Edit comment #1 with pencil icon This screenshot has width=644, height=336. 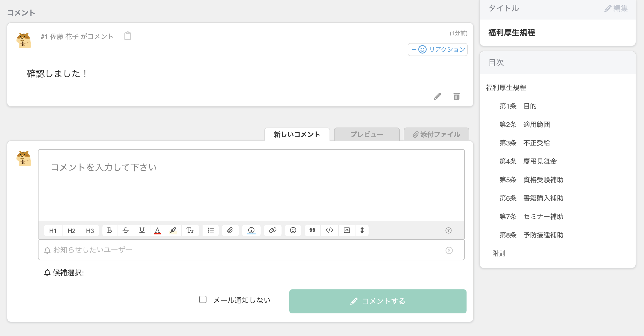pyautogui.click(x=438, y=96)
